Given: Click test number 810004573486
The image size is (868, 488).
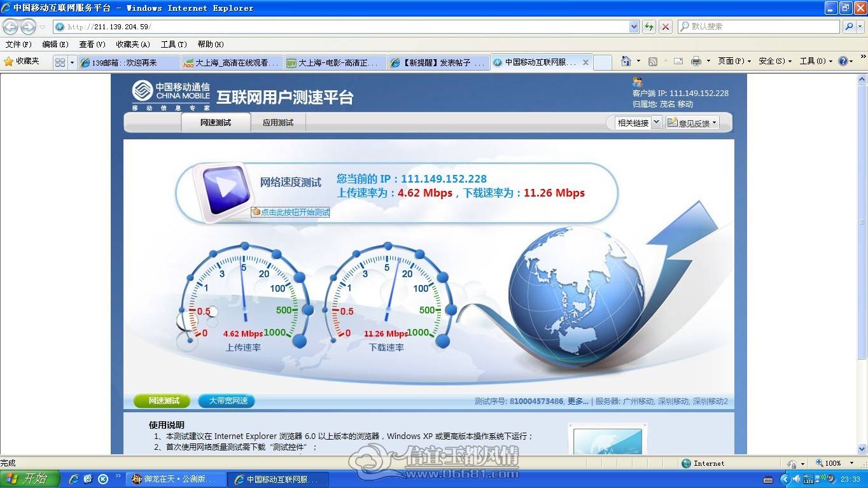Looking at the screenshot, I should click(x=536, y=401).
